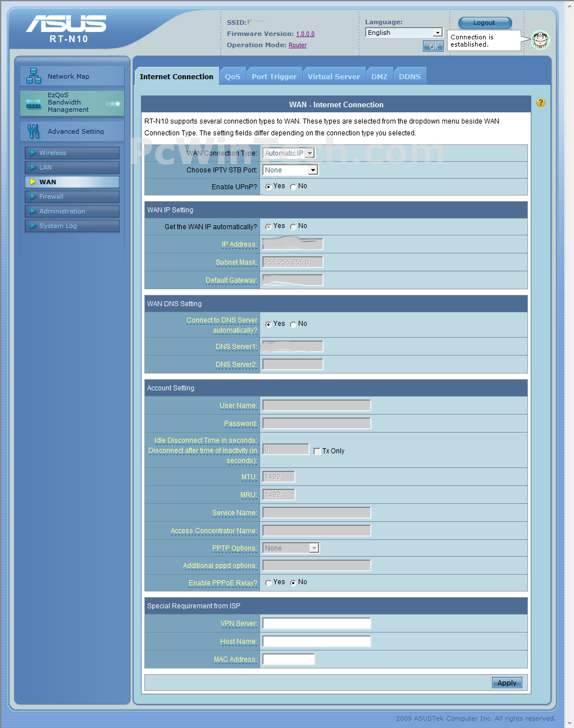Switch to Virtual Server tab
Viewport: 574px width, 728px height.
tap(334, 76)
